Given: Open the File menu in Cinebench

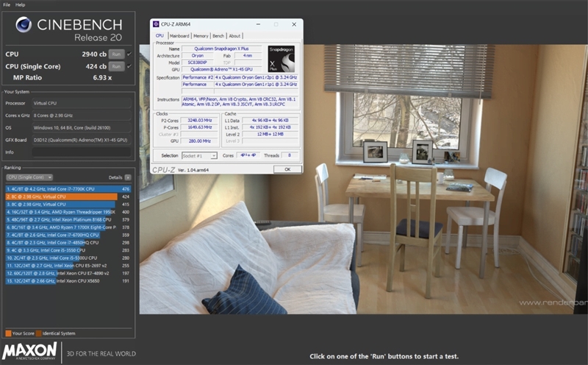Looking at the screenshot, I should point(7,5).
